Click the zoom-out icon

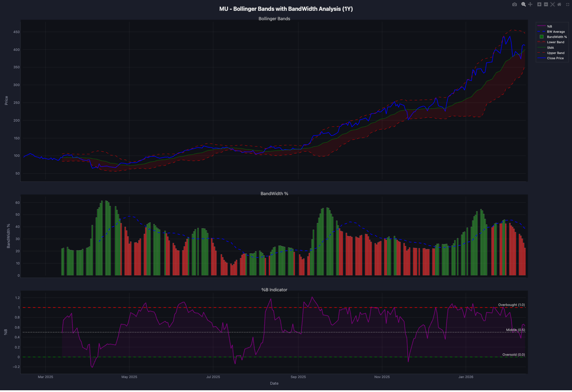[x=545, y=5]
